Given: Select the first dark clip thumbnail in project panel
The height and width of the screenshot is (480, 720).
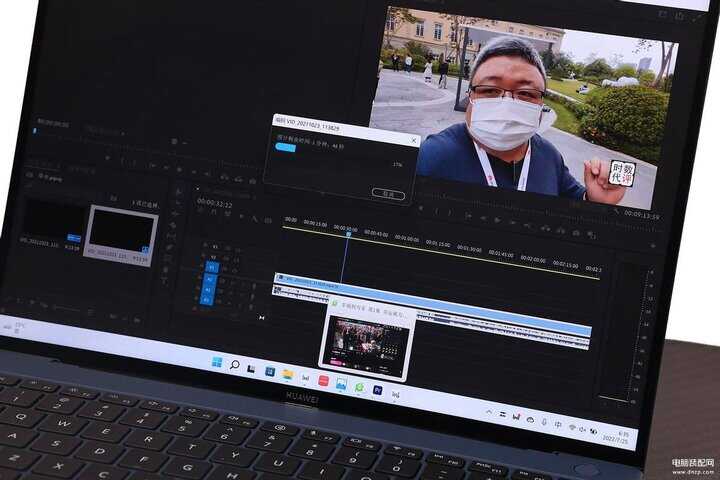Looking at the screenshot, I should point(51,222).
